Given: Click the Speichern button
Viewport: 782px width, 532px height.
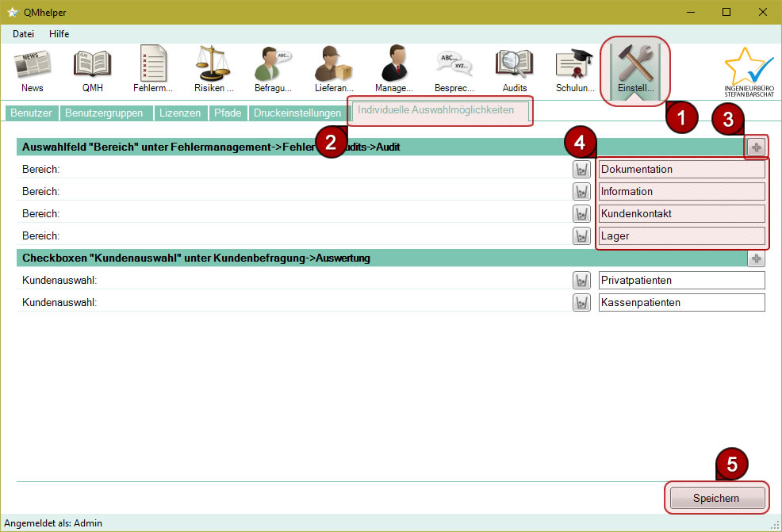Looking at the screenshot, I should [716, 498].
